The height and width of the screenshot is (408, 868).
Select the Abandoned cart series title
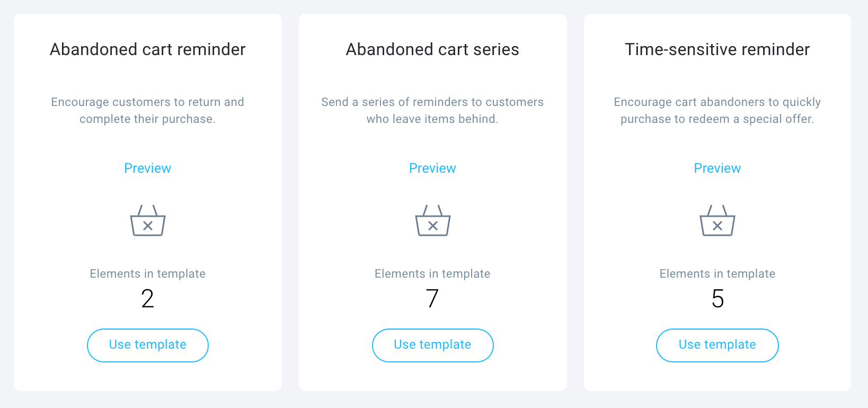click(x=432, y=49)
